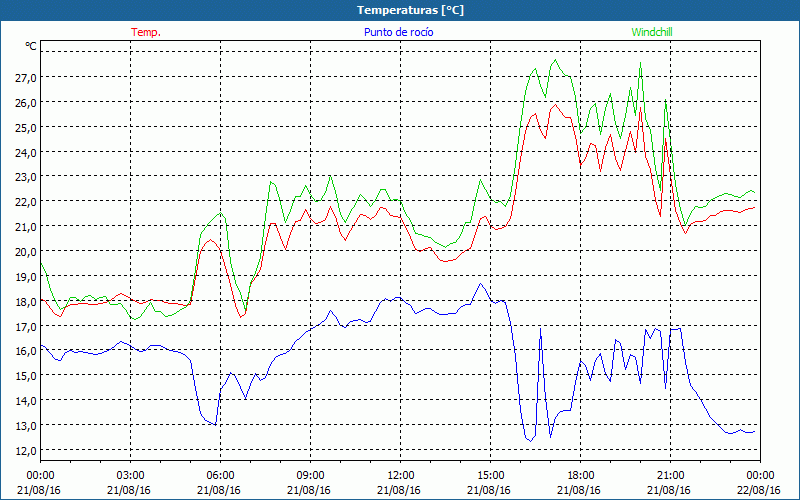Click the 23,0 y-axis value
Screen dimensions: 800x500
tap(25, 177)
